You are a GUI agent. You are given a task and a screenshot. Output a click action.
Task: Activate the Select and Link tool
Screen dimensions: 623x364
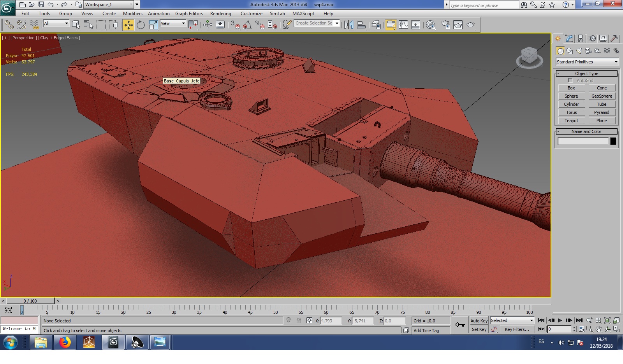(x=9, y=25)
